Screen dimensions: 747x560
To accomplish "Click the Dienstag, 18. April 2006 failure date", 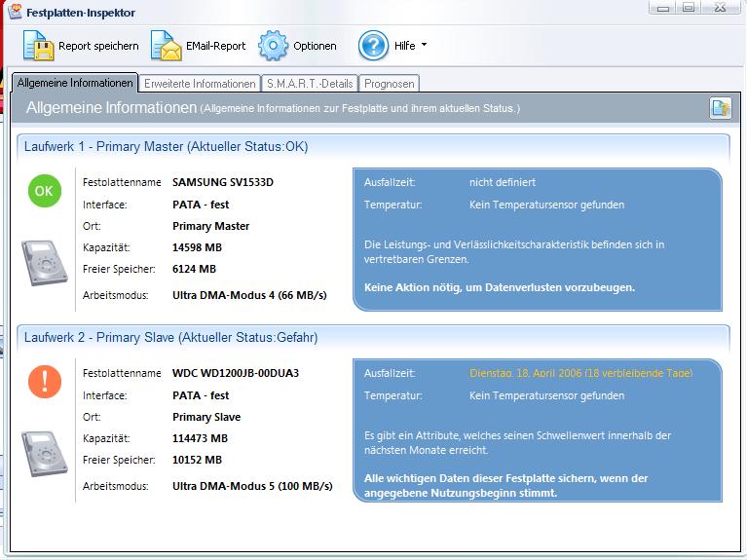I will pyautogui.click(x=580, y=373).
